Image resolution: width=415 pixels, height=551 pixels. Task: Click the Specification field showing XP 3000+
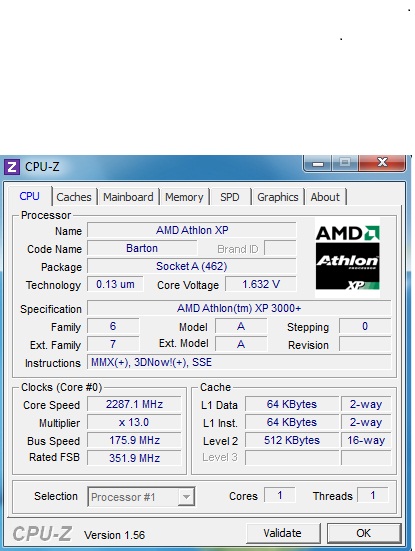coord(239,308)
